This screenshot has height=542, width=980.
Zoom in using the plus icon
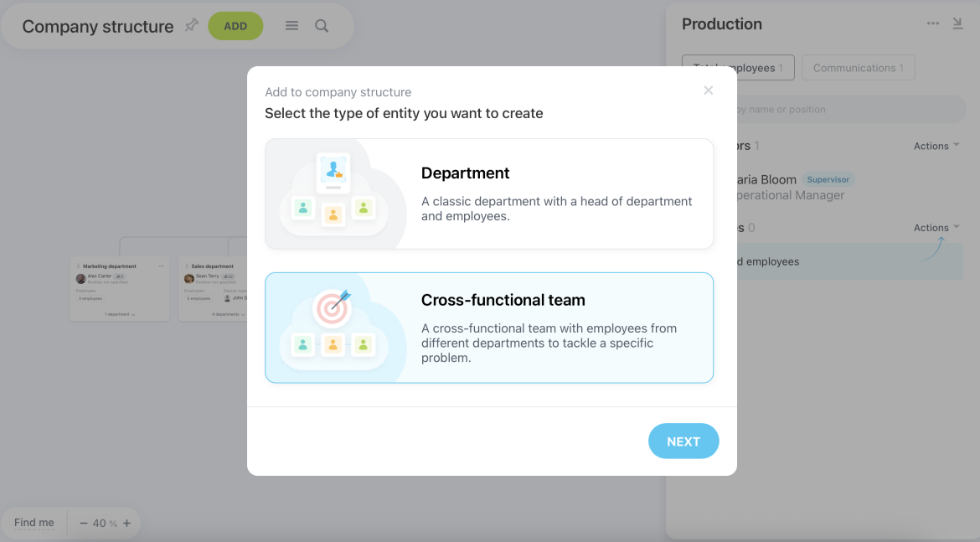tap(126, 523)
